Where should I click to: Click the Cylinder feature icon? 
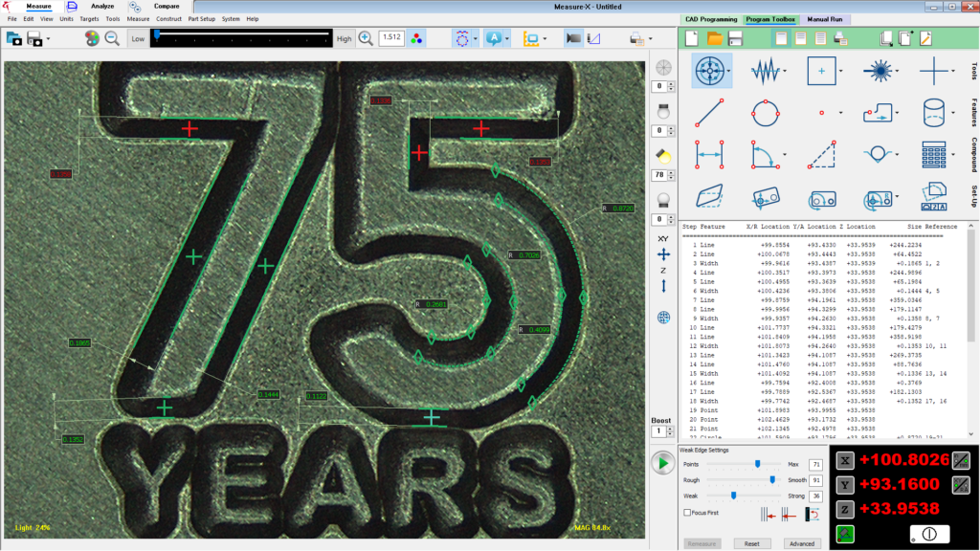point(933,113)
